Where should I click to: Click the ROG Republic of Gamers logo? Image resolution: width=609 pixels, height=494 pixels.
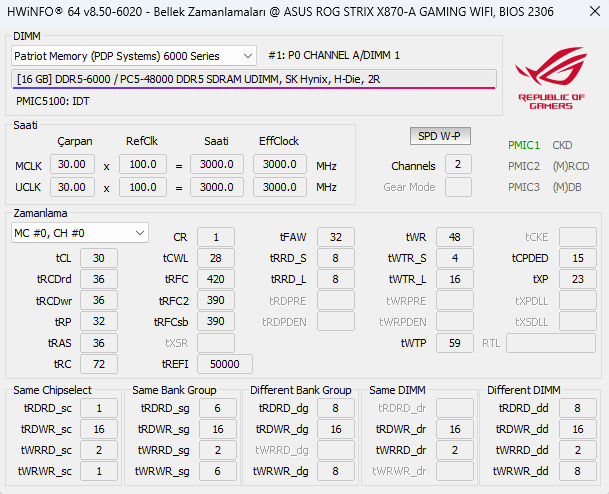tap(551, 78)
